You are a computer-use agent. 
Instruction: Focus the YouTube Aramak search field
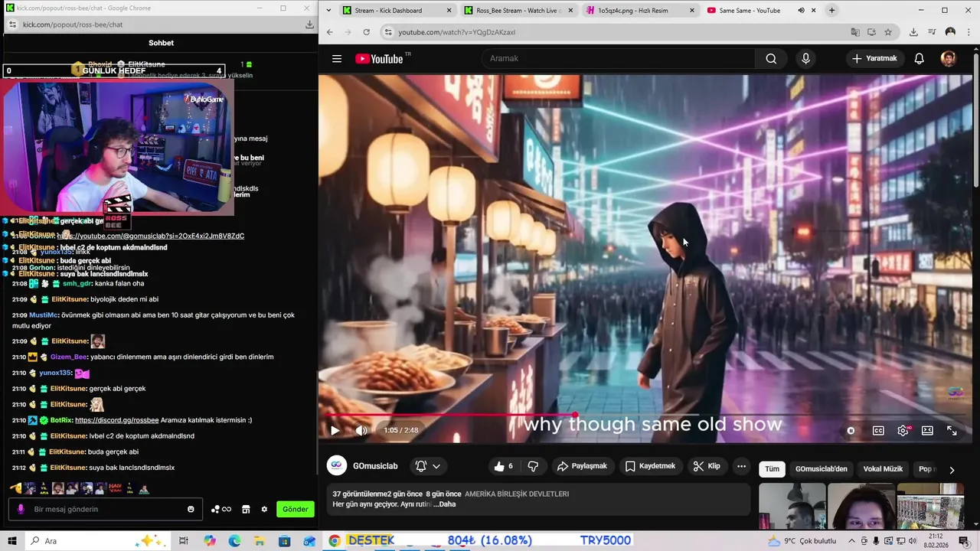pos(618,59)
